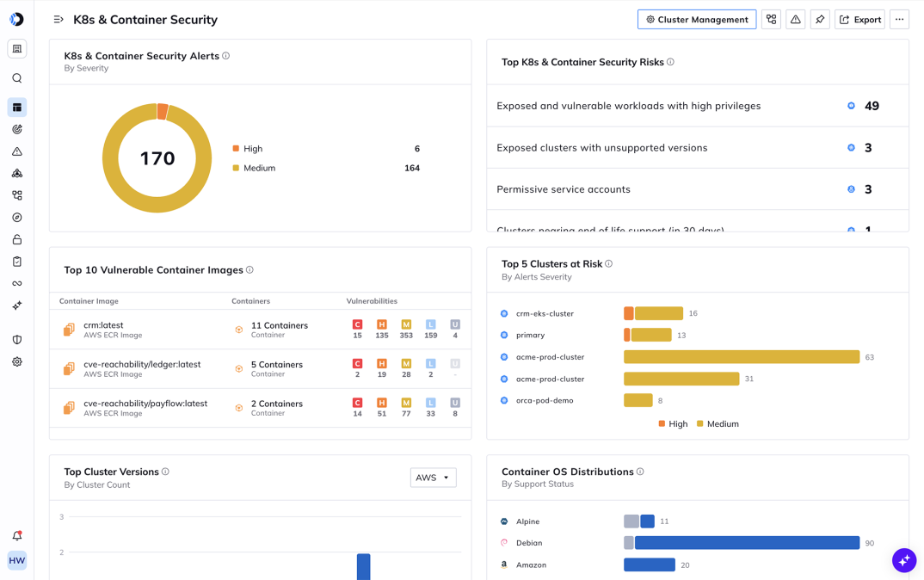
Task: Toggle the High legend in alerts donut
Action: pyautogui.click(x=248, y=149)
